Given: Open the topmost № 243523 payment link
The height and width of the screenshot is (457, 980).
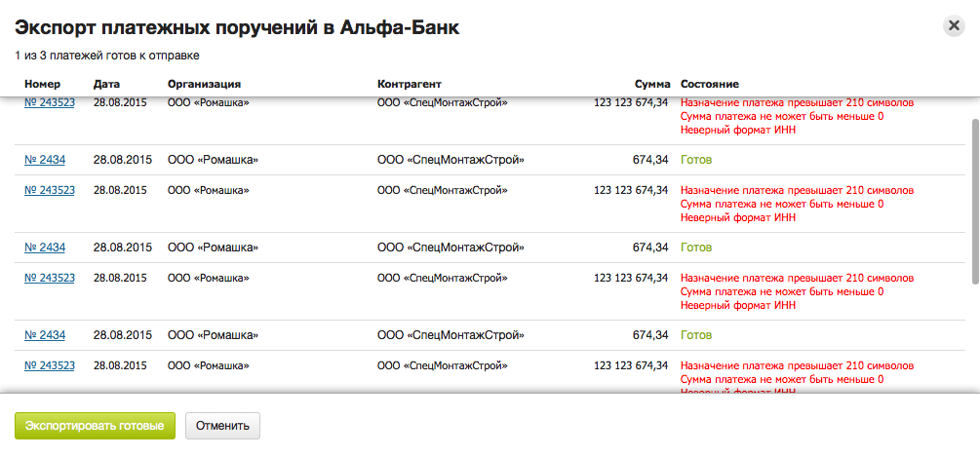Looking at the screenshot, I should pos(50,102).
